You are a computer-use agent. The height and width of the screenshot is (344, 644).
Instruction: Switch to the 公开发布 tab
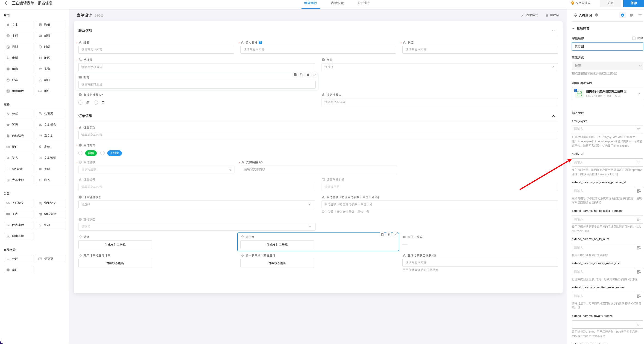(364, 3)
